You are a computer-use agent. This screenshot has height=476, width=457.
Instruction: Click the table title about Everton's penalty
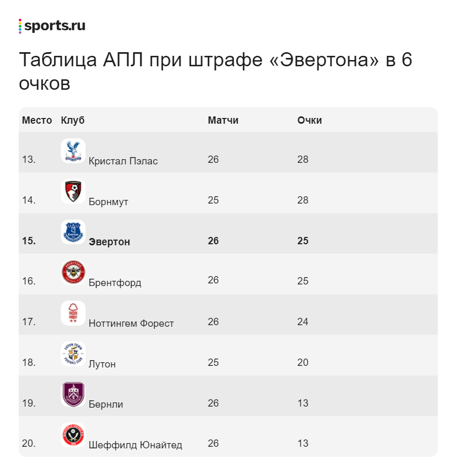pos(215,72)
